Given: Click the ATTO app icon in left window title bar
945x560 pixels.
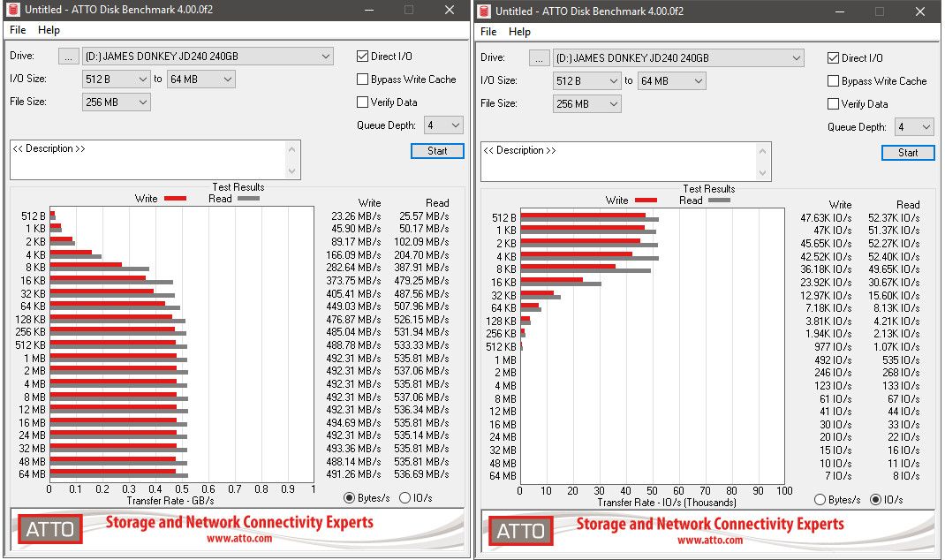Looking at the screenshot, I should click(14, 10).
